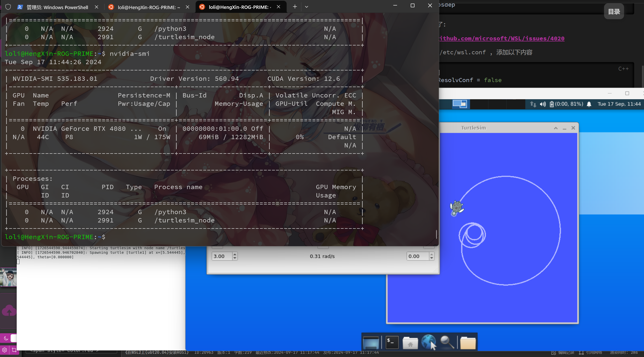Click the 目录 contents button
Screen dimensions: 644x357
point(614,12)
